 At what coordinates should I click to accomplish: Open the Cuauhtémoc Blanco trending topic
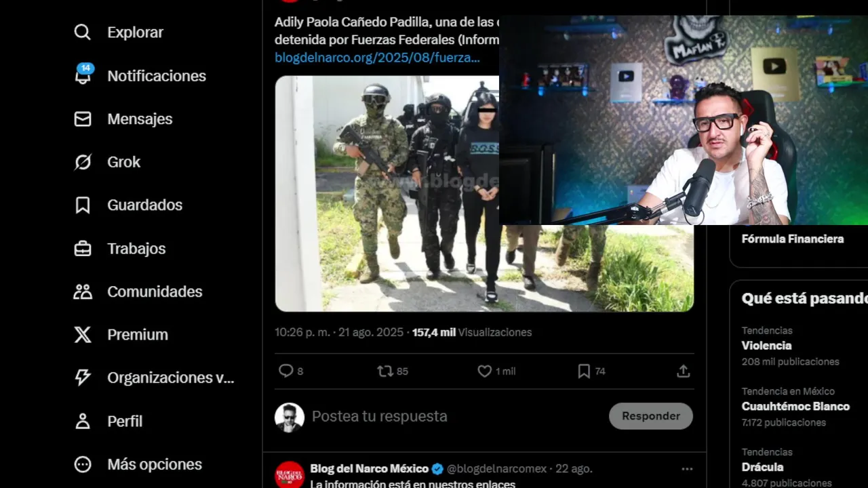click(x=795, y=407)
